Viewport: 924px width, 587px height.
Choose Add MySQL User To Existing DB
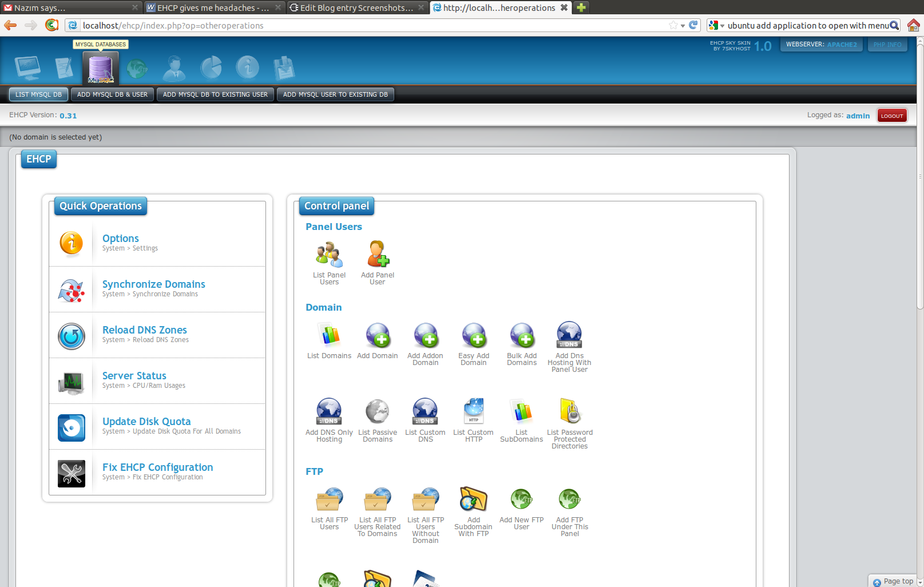point(335,94)
